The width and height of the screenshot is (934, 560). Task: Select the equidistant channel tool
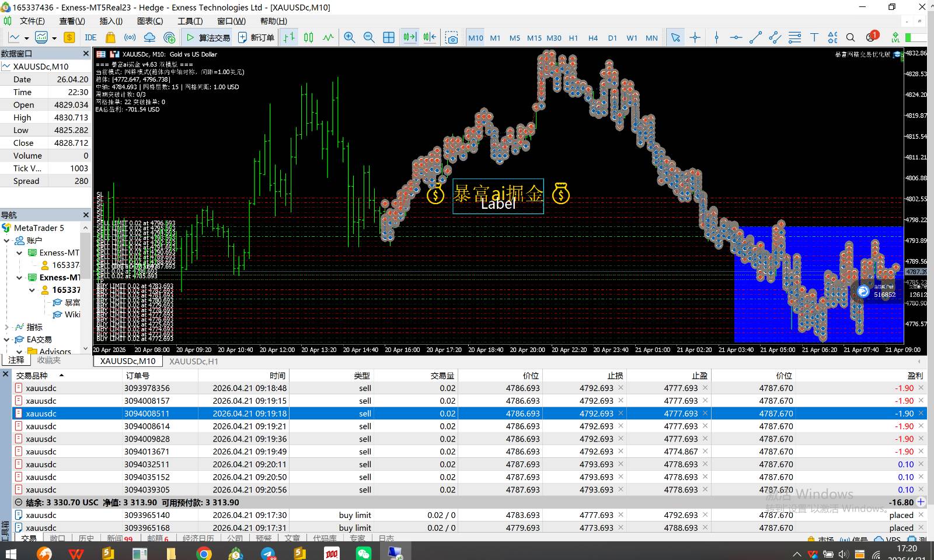pyautogui.click(x=775, y=37)
